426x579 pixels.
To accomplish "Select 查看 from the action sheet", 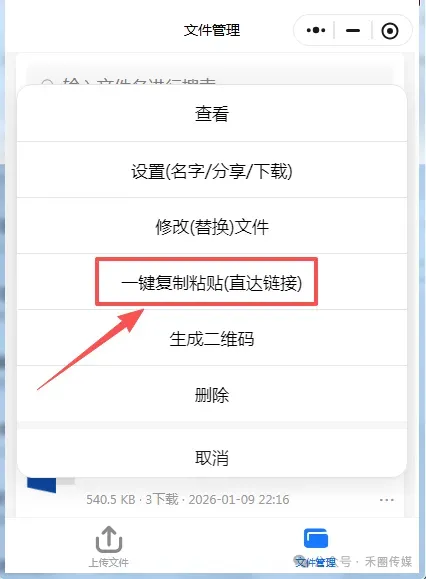I will click(212, 113).
